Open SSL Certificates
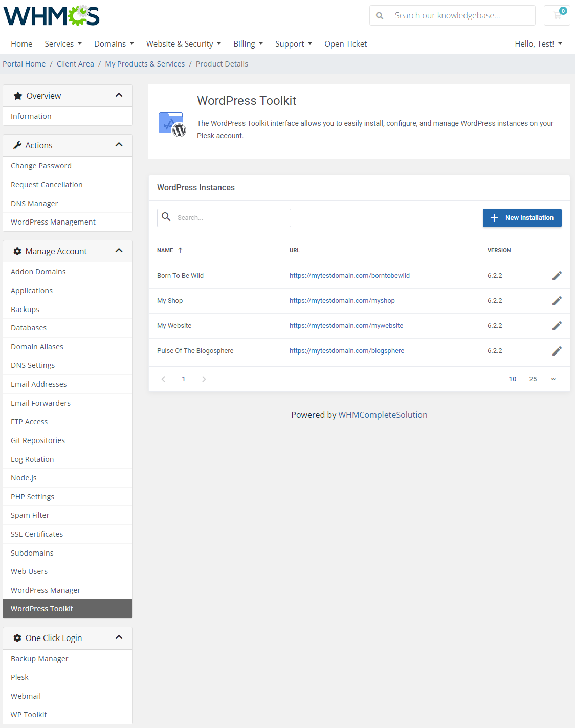Image resolution: width=575 pixels, height=728 pixels. click(x=68, y=534)
